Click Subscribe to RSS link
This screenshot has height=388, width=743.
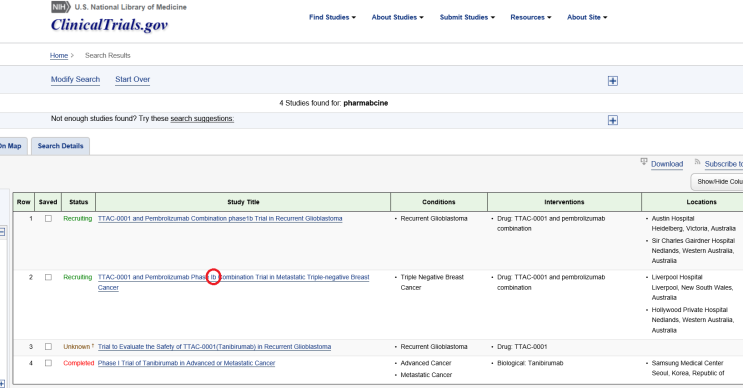pos(724,164)
